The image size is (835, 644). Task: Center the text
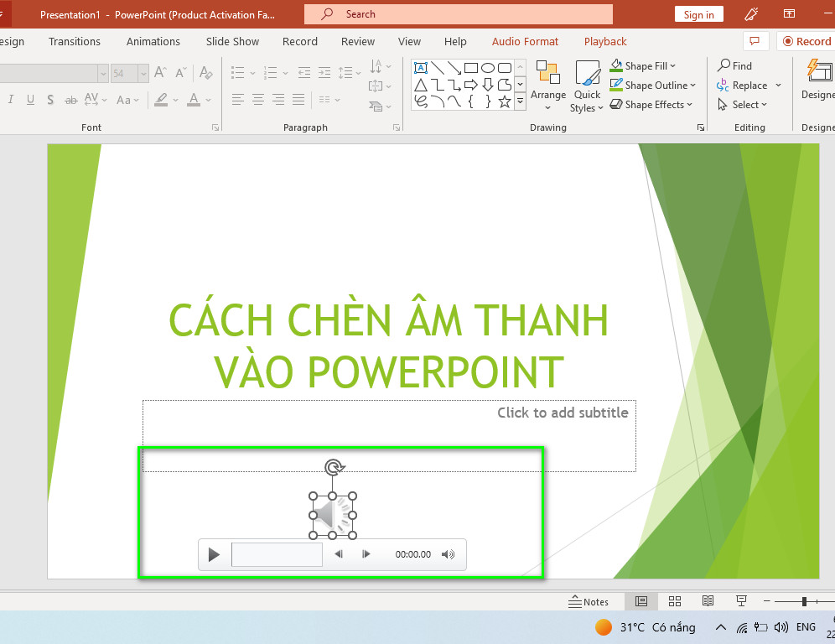pyautogui.click(x=257, y=100)
